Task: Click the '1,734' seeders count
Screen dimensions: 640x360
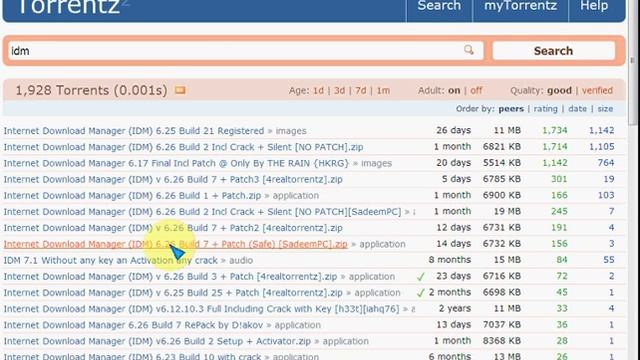Action: point(555,130)
